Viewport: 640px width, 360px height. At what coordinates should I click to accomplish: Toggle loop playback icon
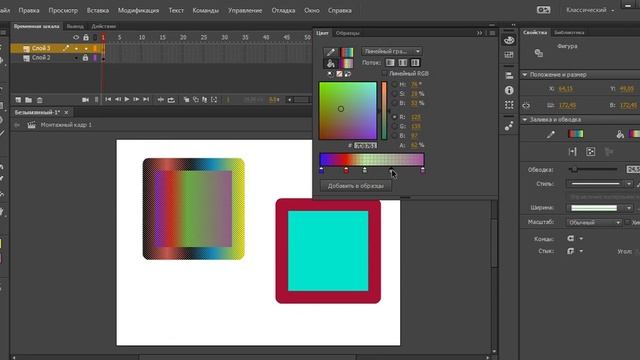(171, 100)
